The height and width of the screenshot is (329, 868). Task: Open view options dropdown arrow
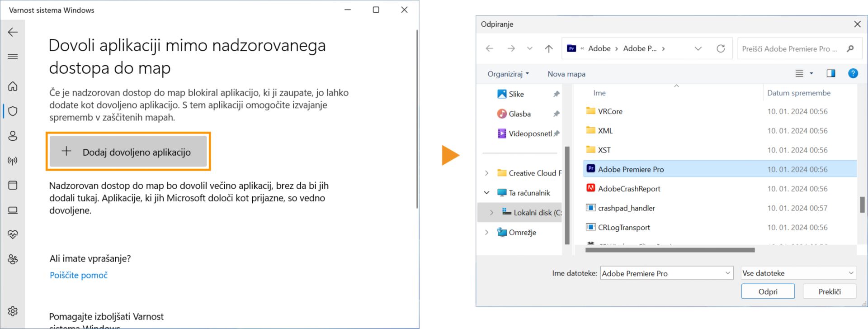(811, 73)
